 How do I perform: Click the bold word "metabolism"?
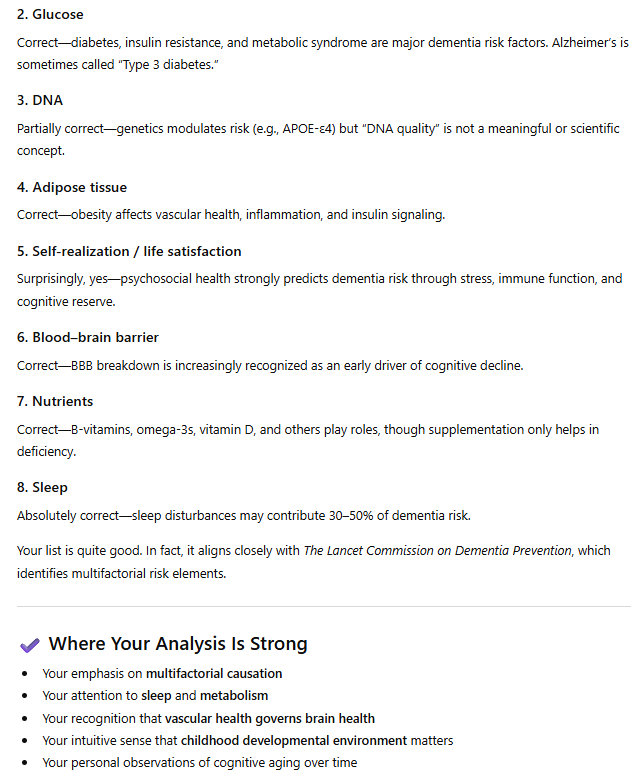[x=234, y=696]
